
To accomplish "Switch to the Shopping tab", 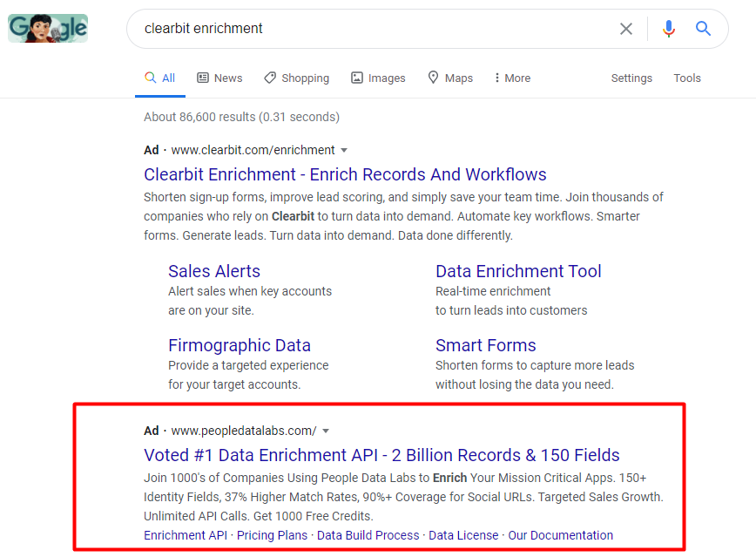I will (x=296, y=78).
